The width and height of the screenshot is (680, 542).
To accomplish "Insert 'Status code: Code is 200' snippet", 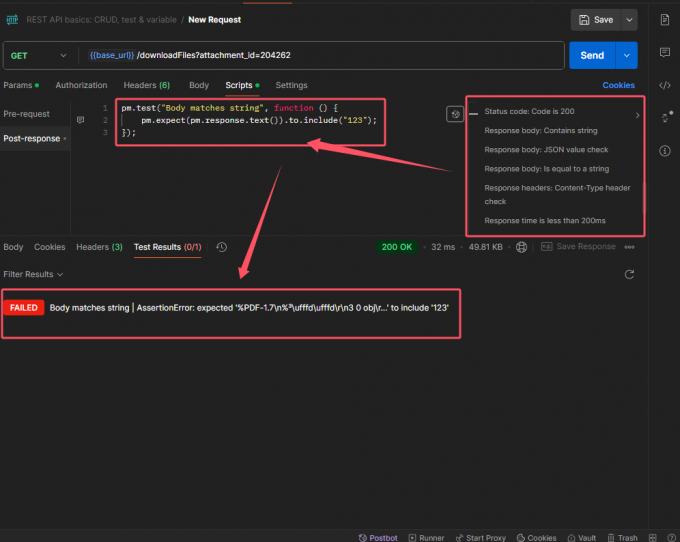I will click(x=529, y=111).
